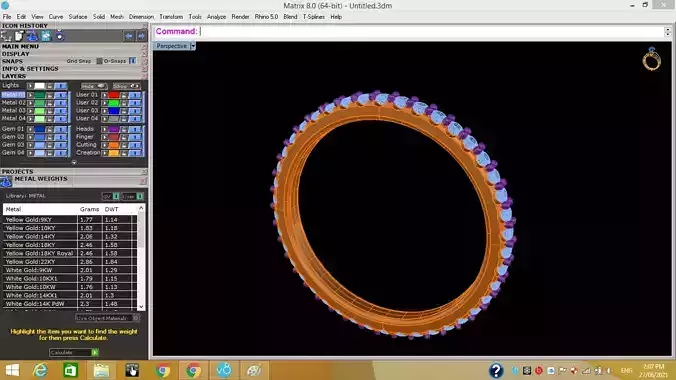
Task: Open the Metal 01 green color swatch
Action: [x=40, y=95]
